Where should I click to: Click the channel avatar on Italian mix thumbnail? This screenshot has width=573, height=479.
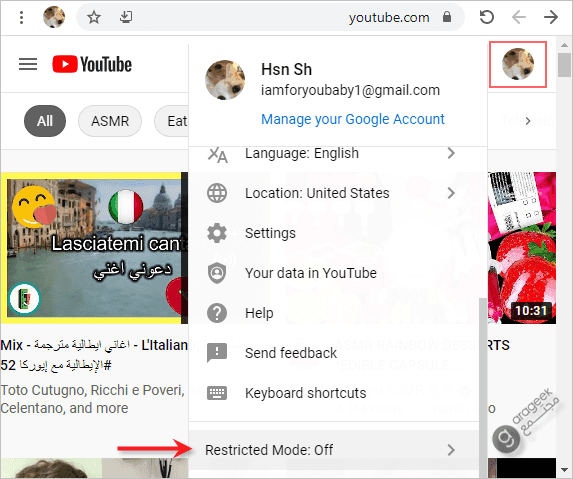(x=24, y=299)
